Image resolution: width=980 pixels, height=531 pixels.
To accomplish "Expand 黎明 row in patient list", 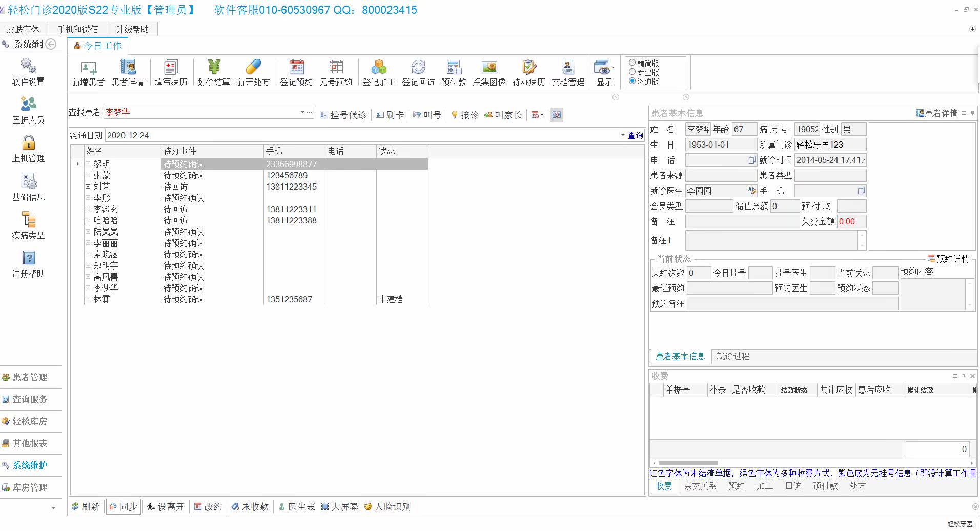I will point(88,164).
